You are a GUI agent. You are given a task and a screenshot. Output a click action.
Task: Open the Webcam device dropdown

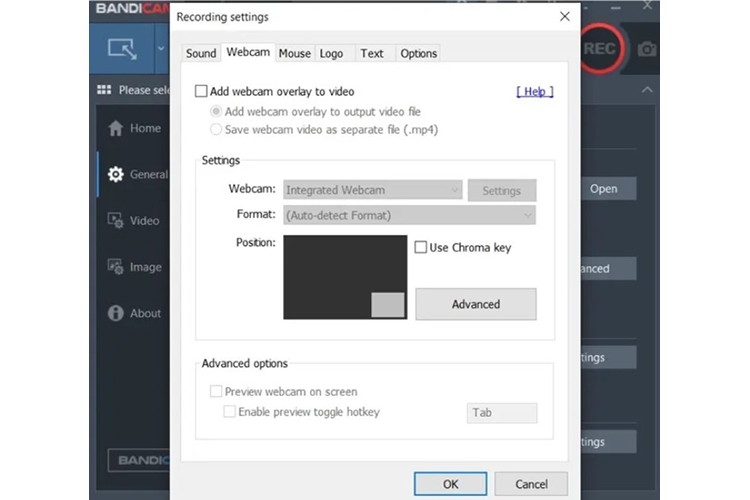[373, 190]
